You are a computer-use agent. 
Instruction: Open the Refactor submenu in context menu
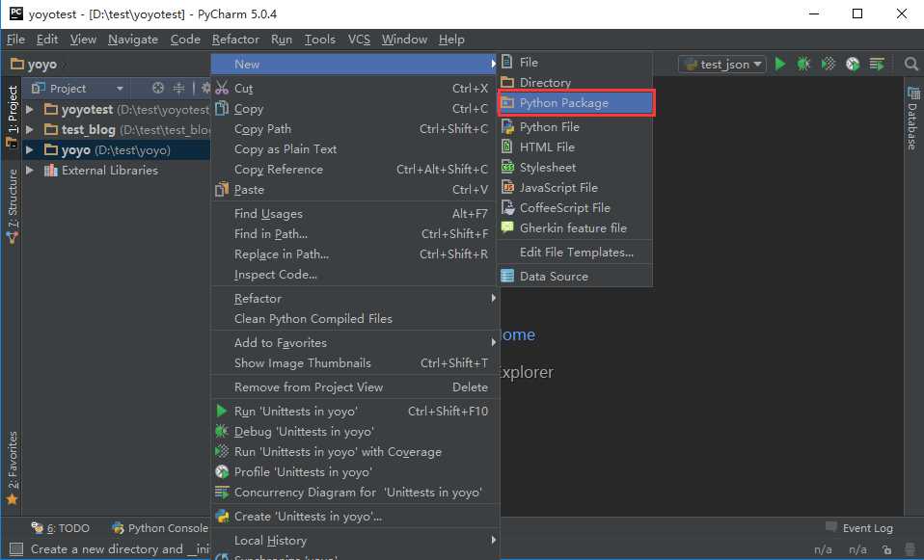coord(355,298)
